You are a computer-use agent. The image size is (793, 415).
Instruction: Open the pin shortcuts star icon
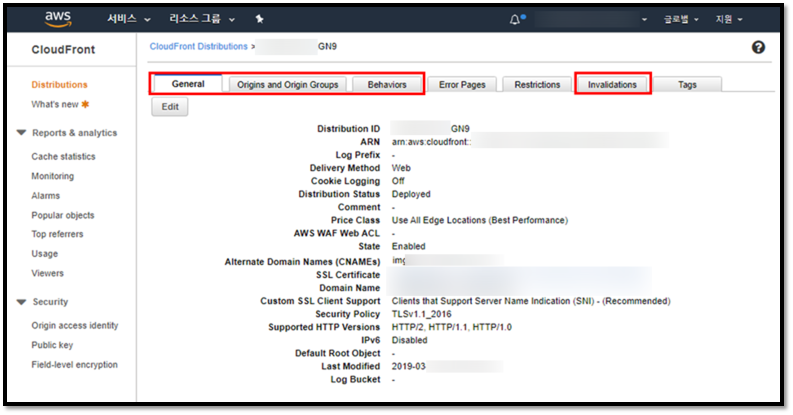(259, 19)
